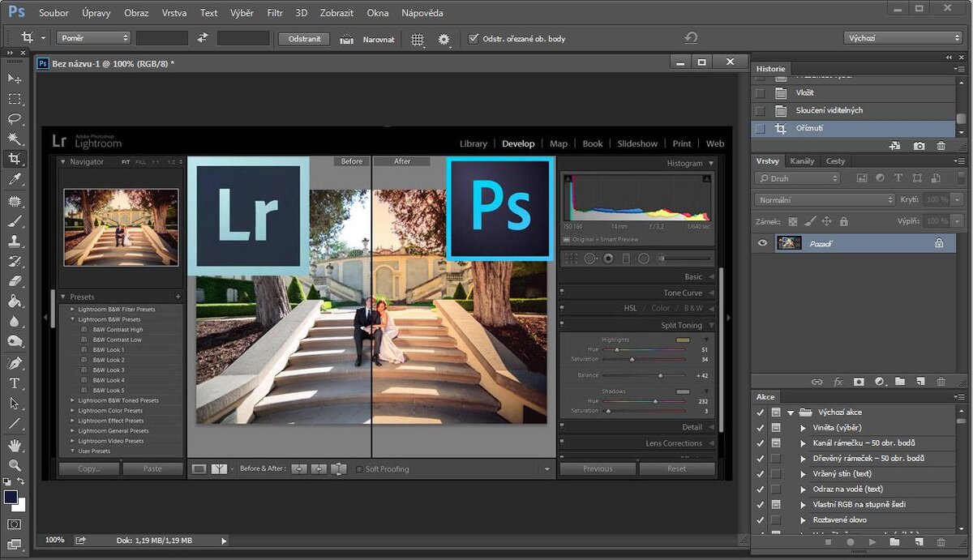Viewport: 973px width, 560px height.
Task: Select the Clone Stamp tool
Action: point(15,241)
